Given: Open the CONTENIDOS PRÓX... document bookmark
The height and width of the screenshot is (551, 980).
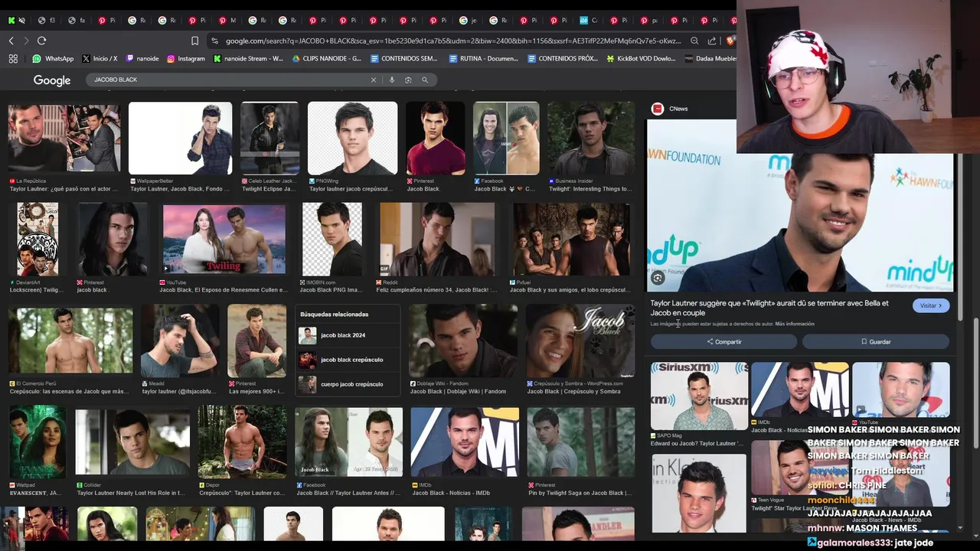Looking at the screenshot, I should coord(563,58).
